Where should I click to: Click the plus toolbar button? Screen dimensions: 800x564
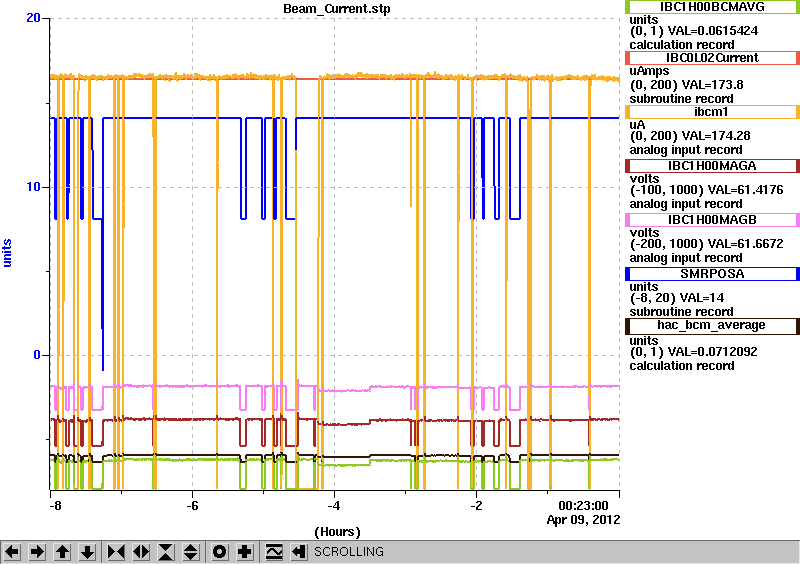click(245, 552)
